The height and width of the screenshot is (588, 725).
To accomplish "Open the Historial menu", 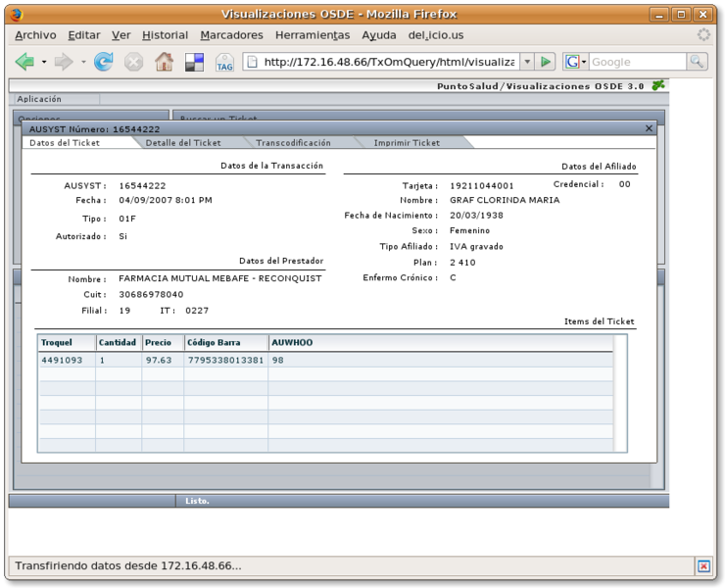I will click(165, 35).
